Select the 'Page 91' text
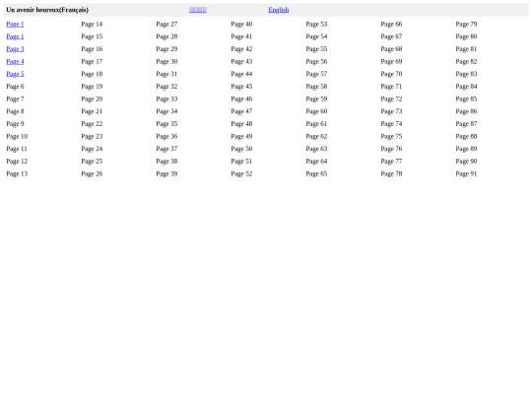Screen dimensions: 532x399 point(467,173)
